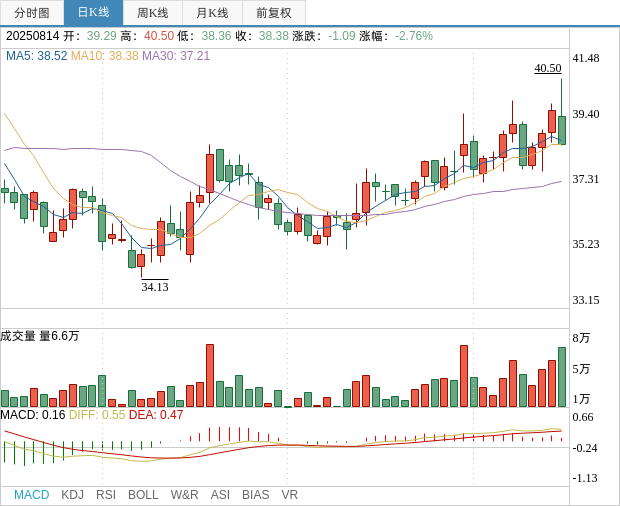This screenshot has width=620, height=506.
Task: Show the KDJ indicator
Action: (72, 495)
